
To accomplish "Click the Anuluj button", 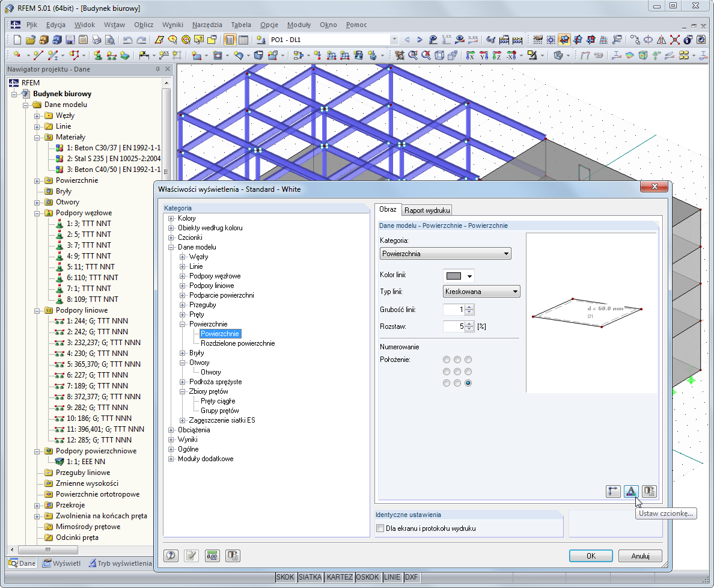I will [x=640, y=556].
